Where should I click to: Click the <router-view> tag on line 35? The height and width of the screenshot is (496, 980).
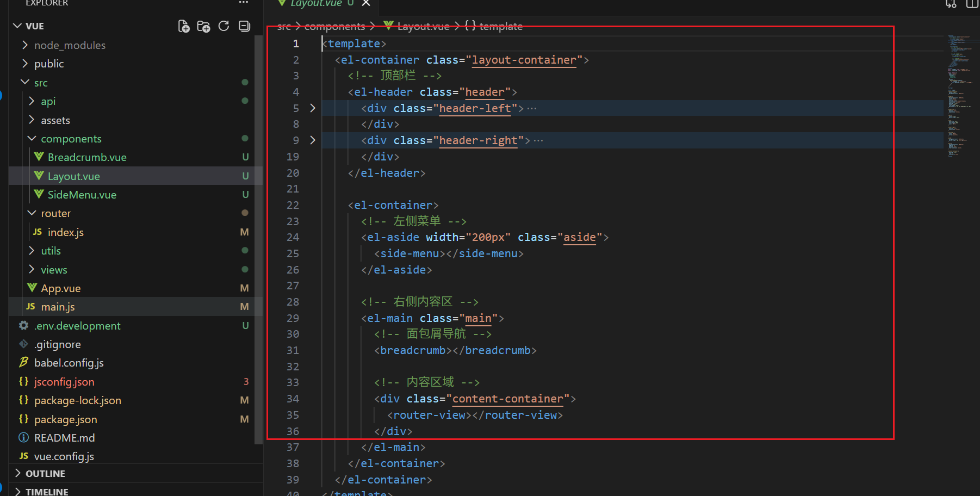[x=430, y=415]
